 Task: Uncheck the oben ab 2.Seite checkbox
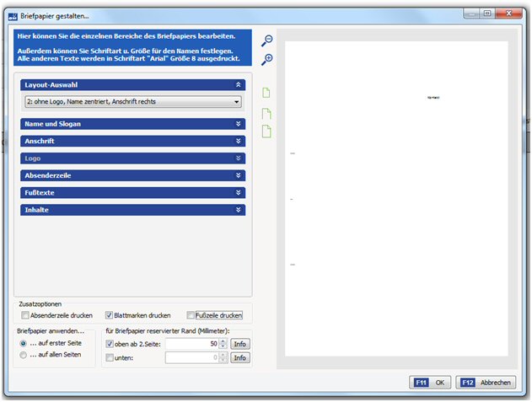[x=110, y=344]
